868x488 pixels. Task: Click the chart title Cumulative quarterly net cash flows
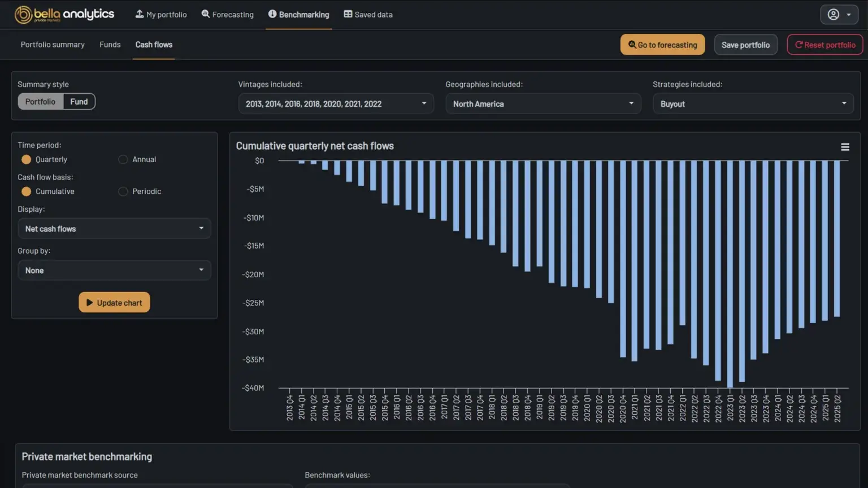tap(315, 146)
